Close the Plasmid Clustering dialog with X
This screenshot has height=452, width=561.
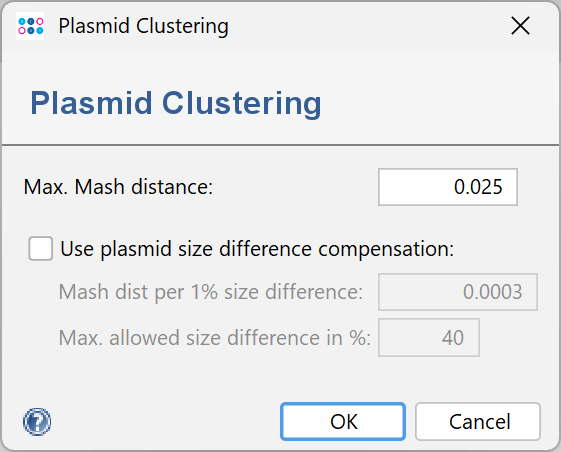(x=520, y=26)
